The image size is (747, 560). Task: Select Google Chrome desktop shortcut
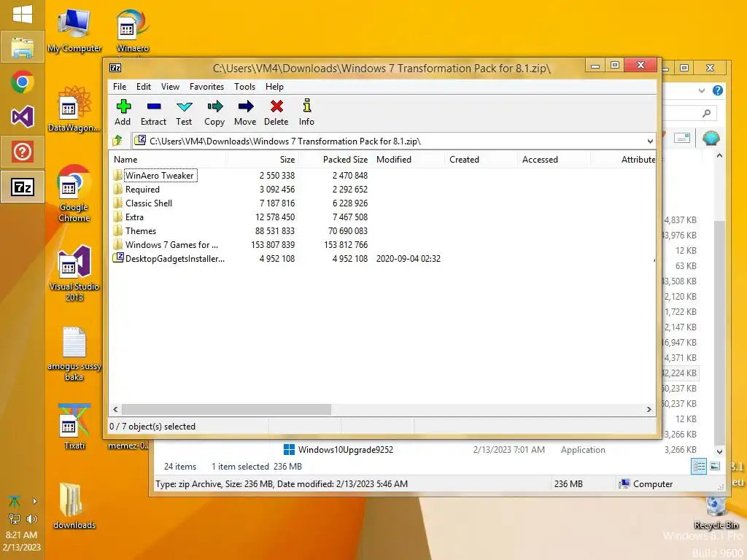click(74, 194)
